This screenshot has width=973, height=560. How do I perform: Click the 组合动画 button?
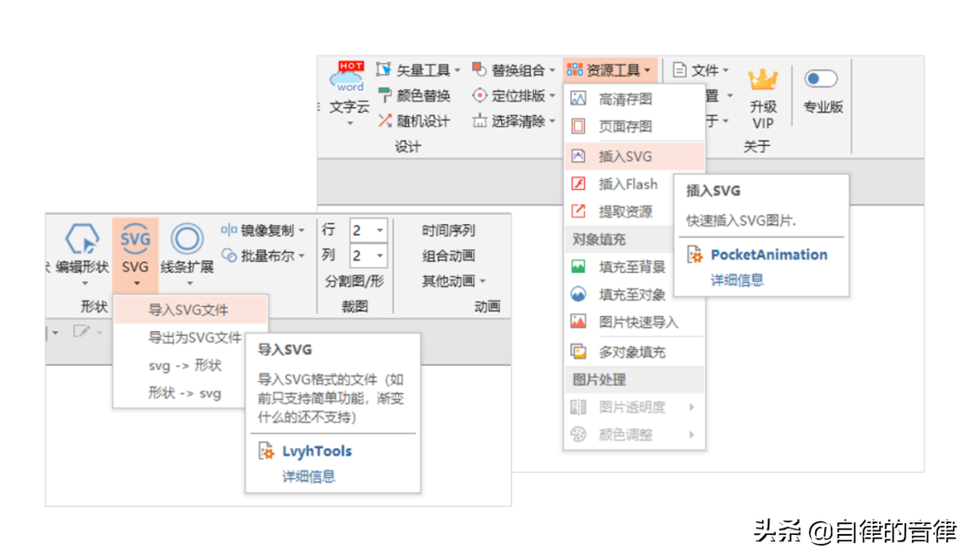click(x=448, y=256)
